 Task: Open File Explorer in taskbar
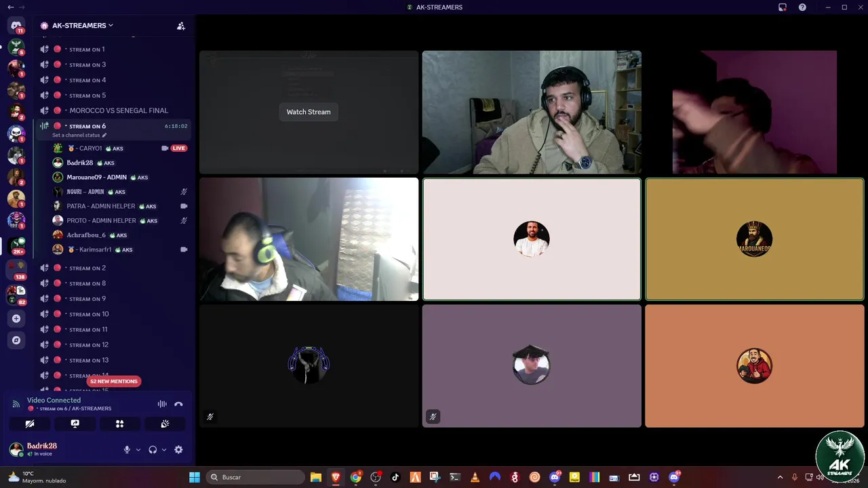[x=315, y=477]
